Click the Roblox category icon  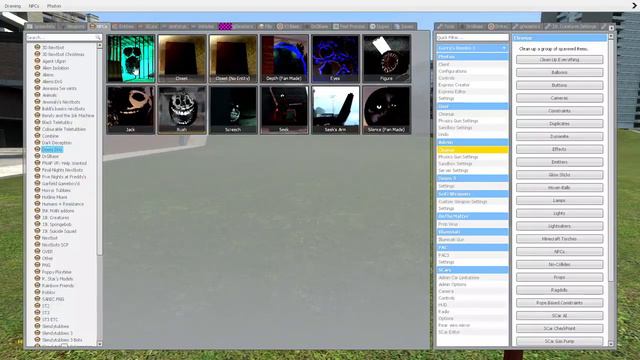pos(37,292)
